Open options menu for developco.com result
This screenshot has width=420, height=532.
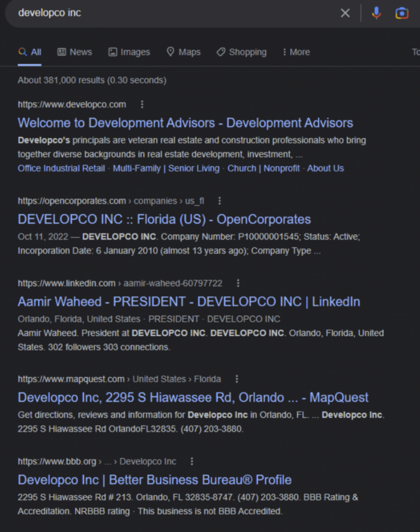[142, 104]
